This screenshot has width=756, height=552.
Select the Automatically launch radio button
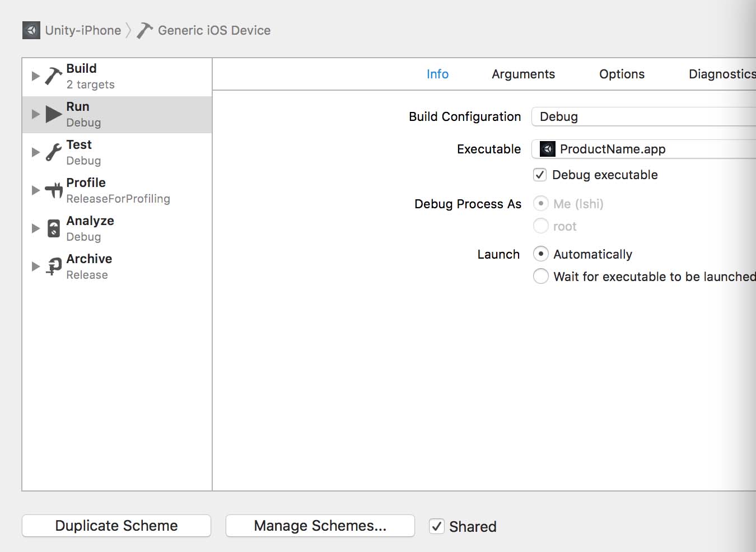point(540,254)
